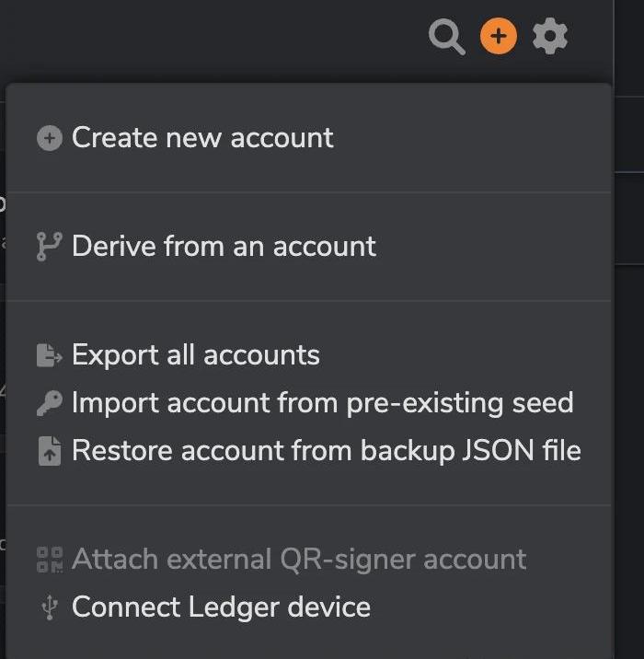This screenshot has height=659, width=644.
Task: Open settings via the gear icon
Action: point(550,36)
